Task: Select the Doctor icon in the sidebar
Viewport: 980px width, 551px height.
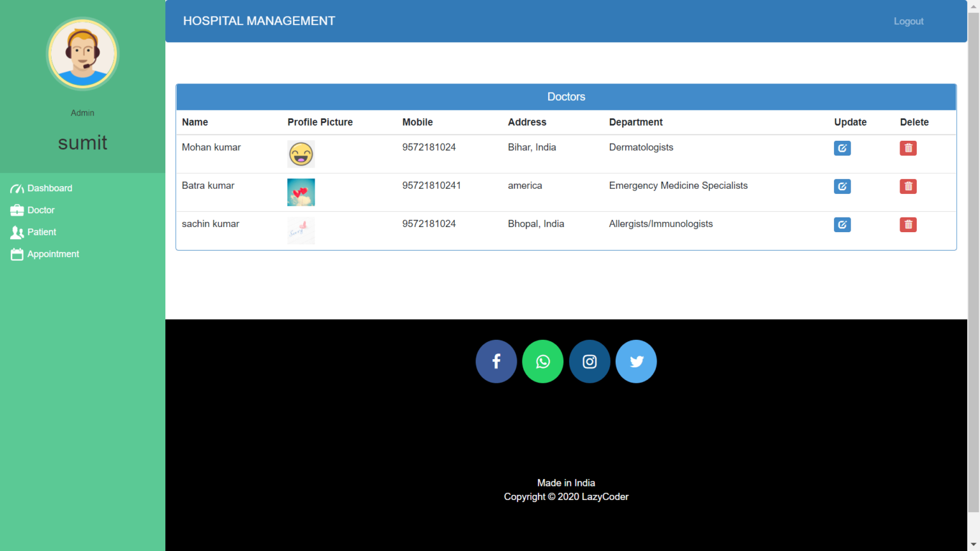Action: tap(17, 210)
